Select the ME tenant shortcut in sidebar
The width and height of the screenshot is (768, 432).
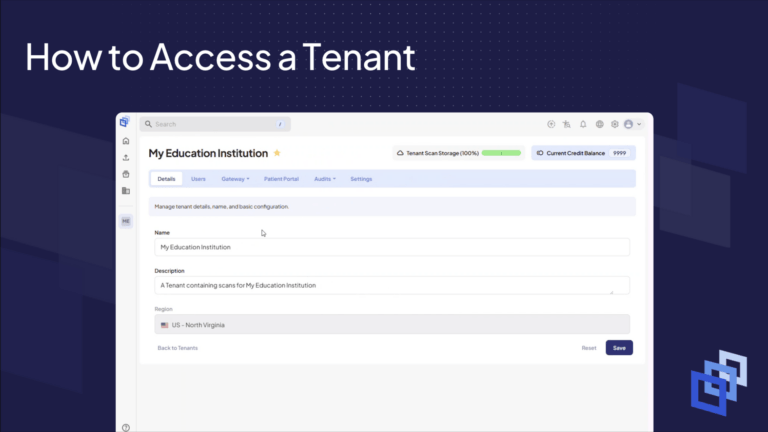tap(126, 221)
